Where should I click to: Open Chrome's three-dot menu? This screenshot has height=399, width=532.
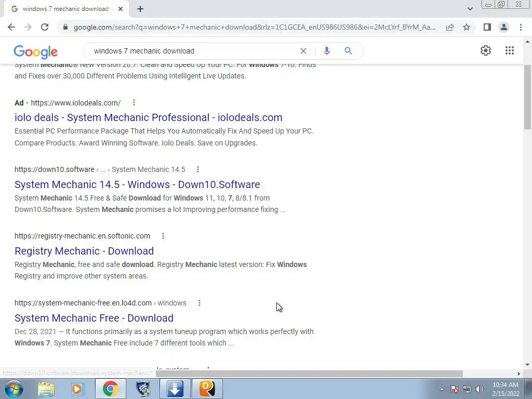[x=521, y=27]
